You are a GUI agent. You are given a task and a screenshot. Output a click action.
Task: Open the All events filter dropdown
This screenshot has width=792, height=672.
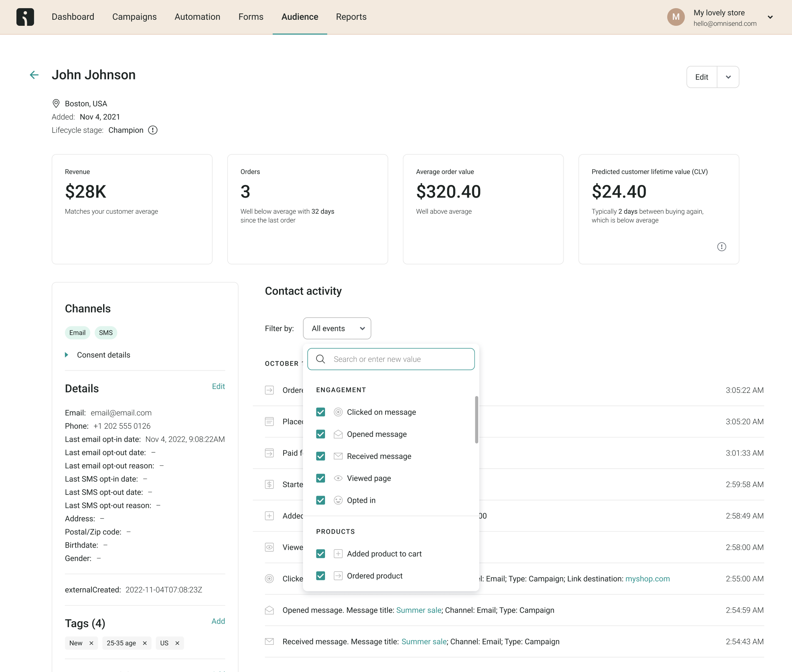[x=337, y=329]
